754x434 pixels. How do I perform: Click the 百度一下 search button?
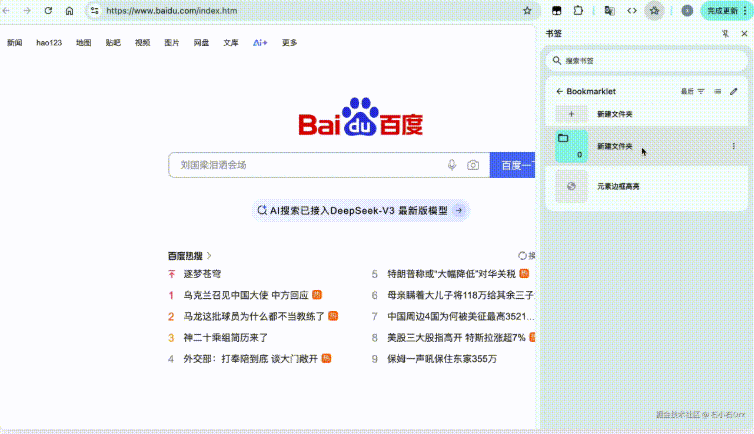pyautogui.click(x=513, y=165)
